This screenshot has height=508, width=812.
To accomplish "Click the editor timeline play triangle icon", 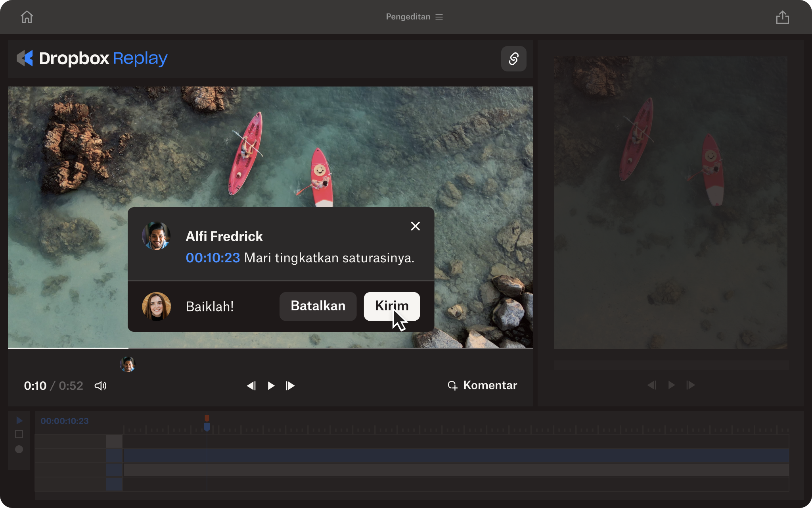I will [x=19, y=420].
